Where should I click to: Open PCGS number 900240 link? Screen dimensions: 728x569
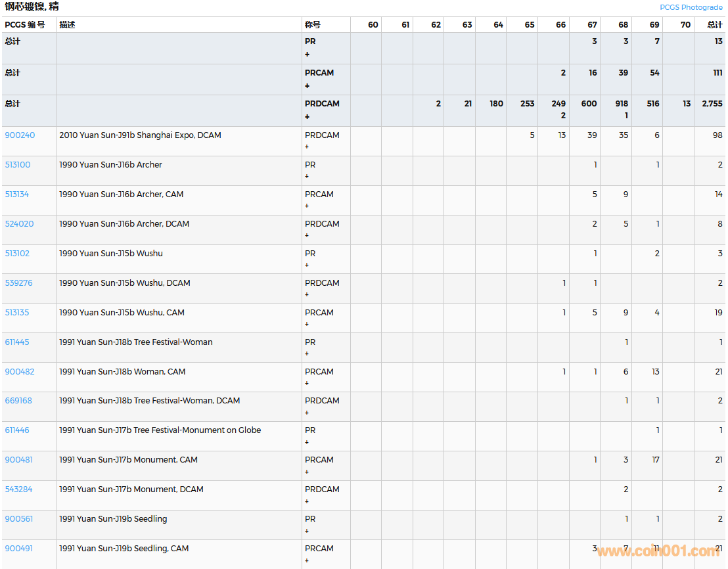tap(20, 135)
